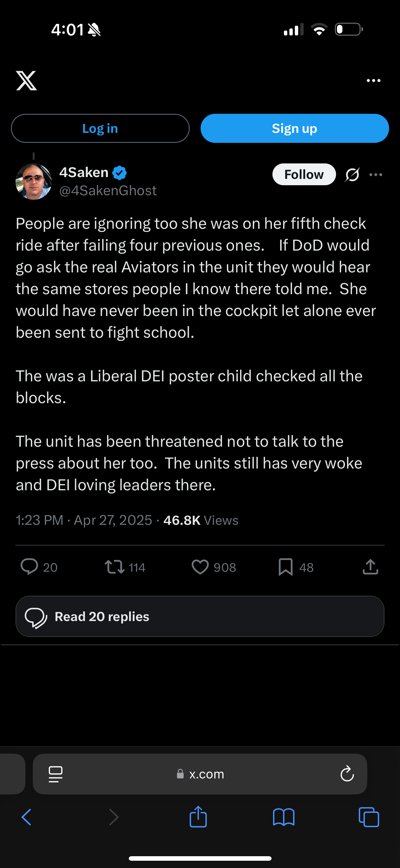Image resolution: width=400 pixels, height=868 pixels.
Task: Open Safari bookmarks book icon
Action: point(284,817)
